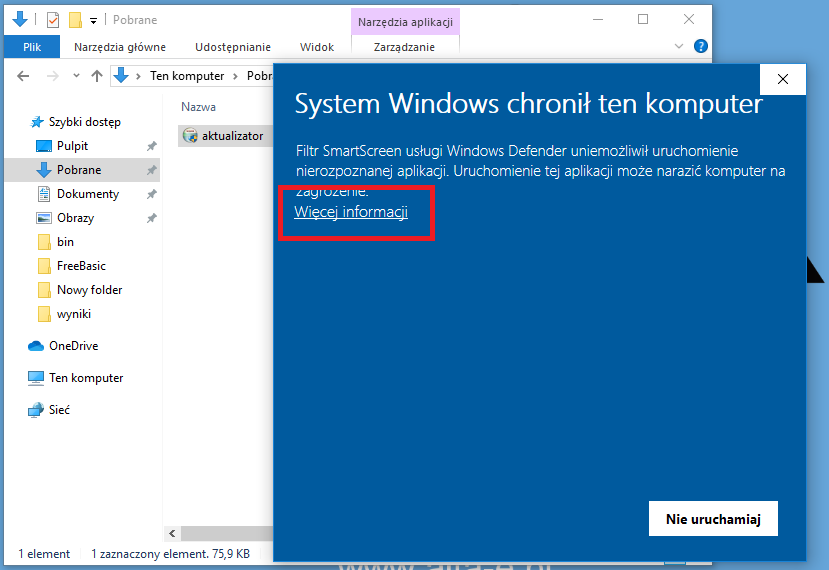Image resolution: width=829 pixels, height=570 pixels.
Task: Click the aktualizator file icon
Action: [x=190, y=135]
